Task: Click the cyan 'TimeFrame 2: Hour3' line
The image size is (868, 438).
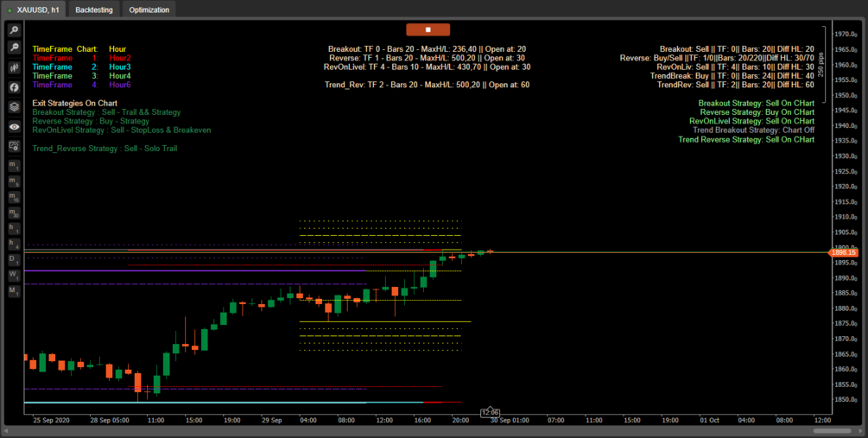Action: pyautogui.click(x=81, y=67)
